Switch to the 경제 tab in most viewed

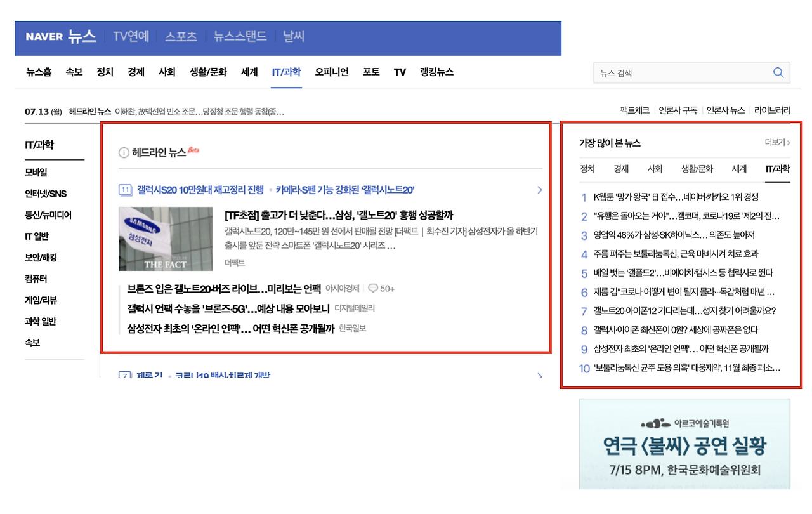tap(621, 169)
